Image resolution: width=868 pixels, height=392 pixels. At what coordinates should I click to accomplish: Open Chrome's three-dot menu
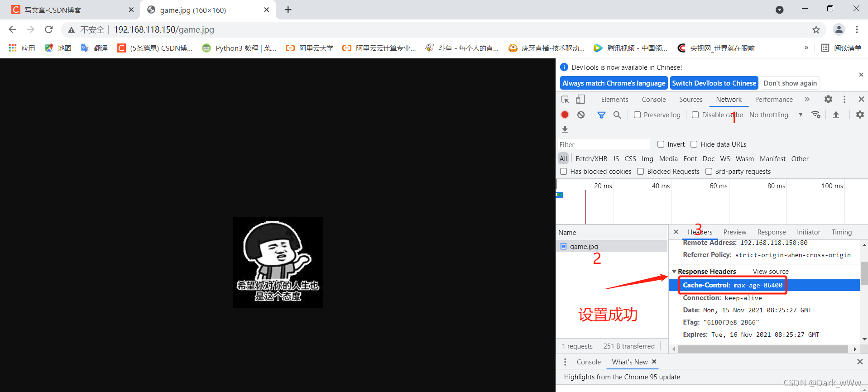click(857, 29)
